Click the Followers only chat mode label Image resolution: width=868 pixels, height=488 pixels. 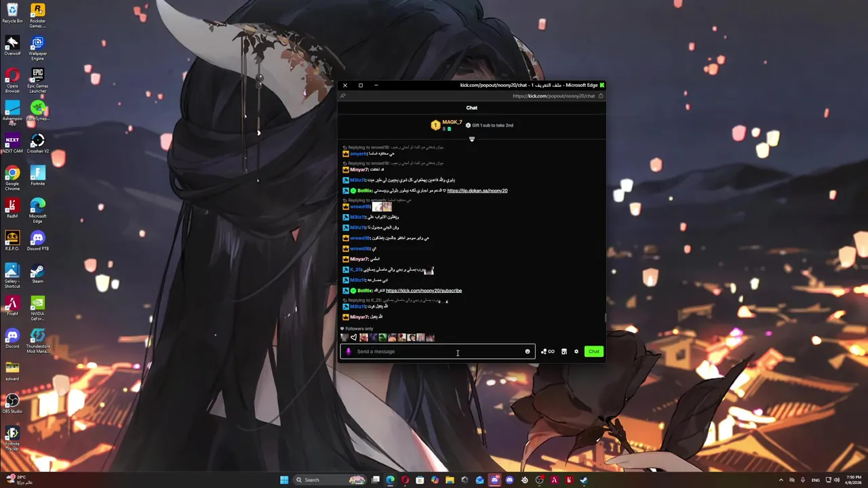(357, 329)
